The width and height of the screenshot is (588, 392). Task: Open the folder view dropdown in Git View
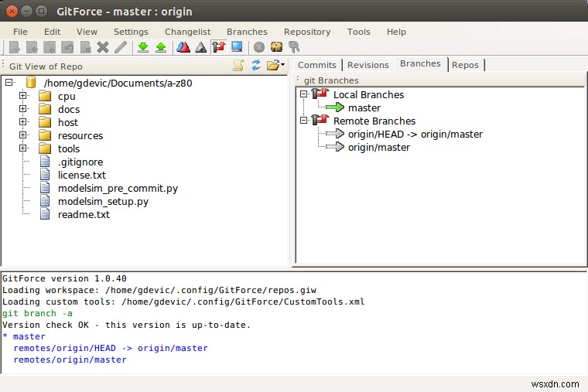pyautogui.click(x=275, y=65)
